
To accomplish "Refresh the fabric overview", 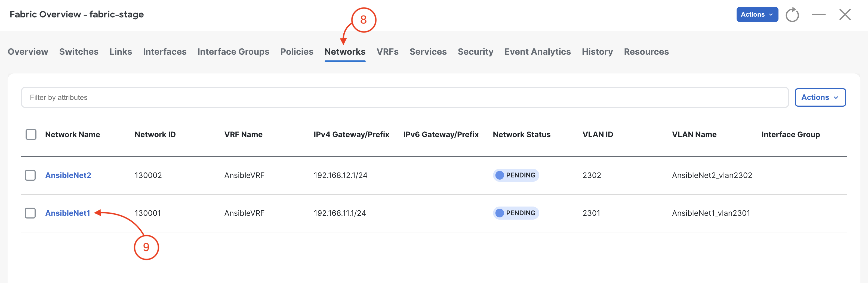I will click(x=792, y=15).
